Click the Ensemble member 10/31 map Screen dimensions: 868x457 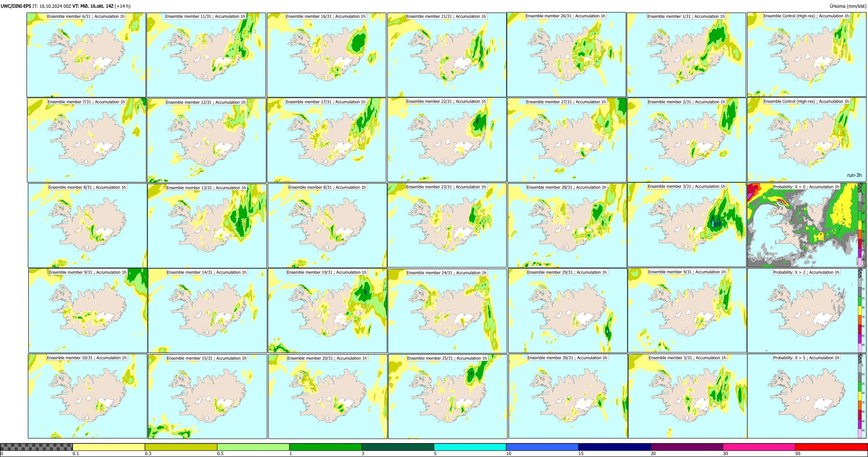tap(87, 396)
